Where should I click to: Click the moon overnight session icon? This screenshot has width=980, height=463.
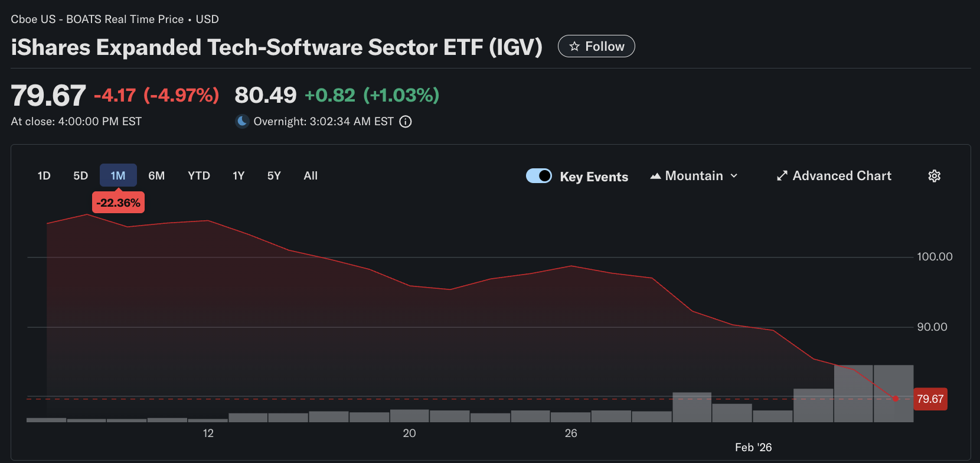242,122
